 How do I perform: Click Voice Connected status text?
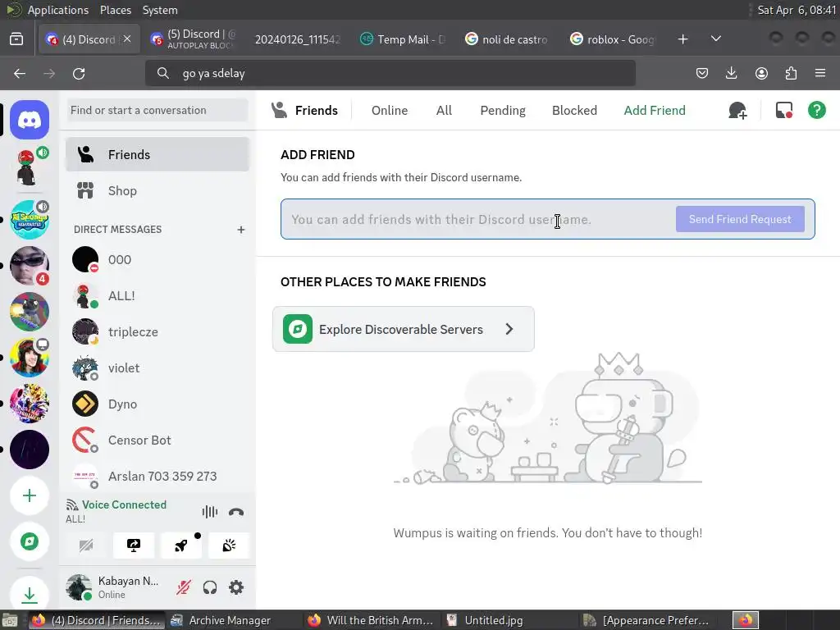(124, 504)
